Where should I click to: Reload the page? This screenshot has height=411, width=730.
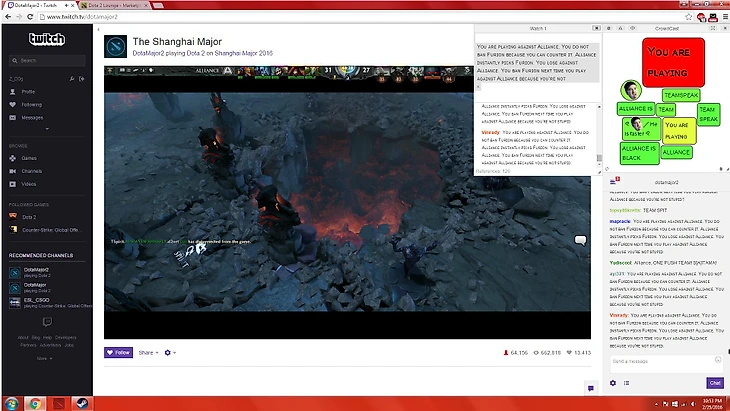pos(30,17)
